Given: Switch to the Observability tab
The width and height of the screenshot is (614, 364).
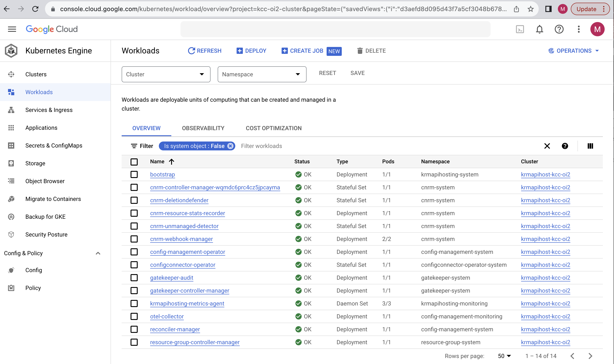Looking at the screenshot, I should pyautogui.click(x=203, y=128).
